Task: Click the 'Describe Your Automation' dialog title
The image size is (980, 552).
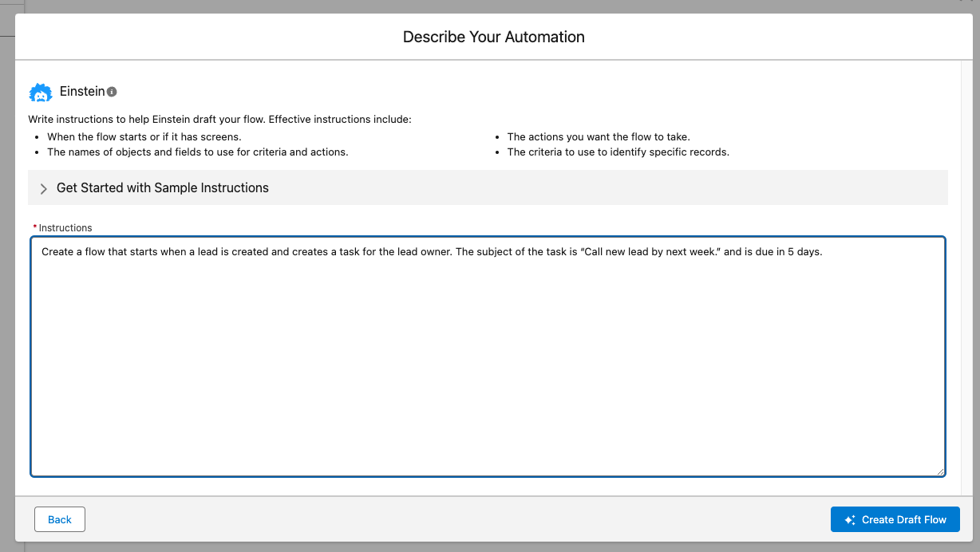Action: [494, 37]
